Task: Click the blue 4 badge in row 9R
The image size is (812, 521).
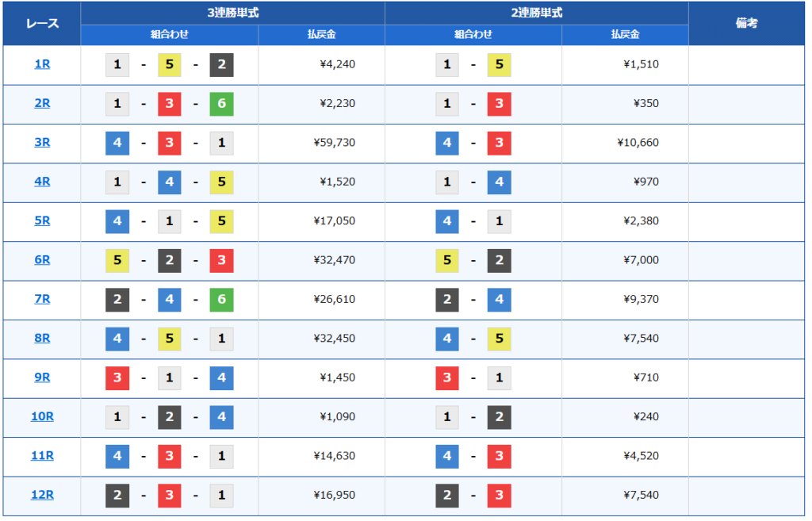Action: 221,377
